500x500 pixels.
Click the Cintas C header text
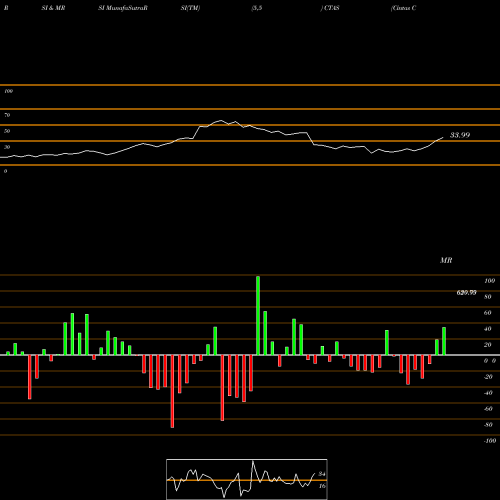point(403,8)
